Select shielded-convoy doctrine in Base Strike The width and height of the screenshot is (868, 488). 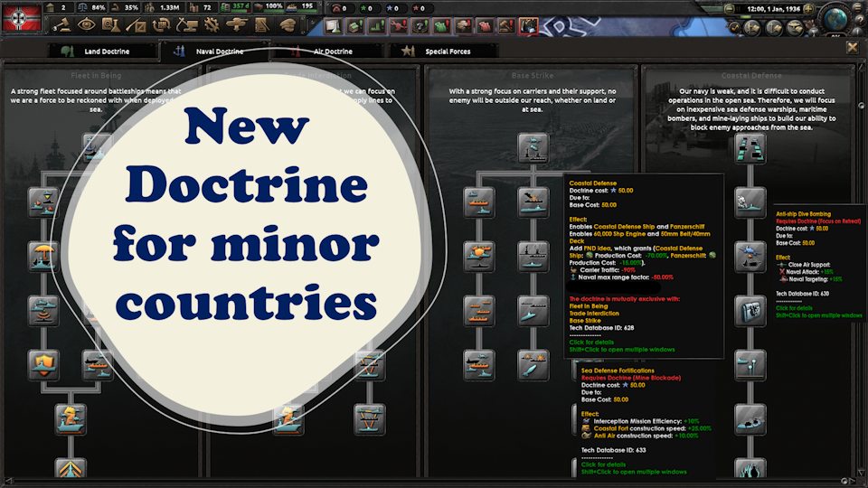[479, 256]
